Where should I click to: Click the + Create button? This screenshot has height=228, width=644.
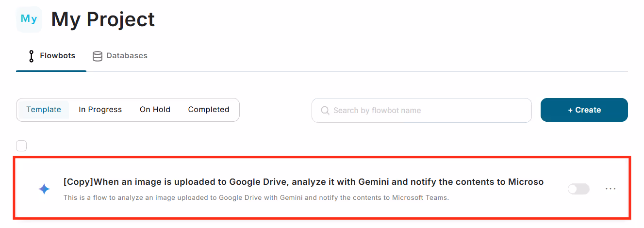click(584, 110)
